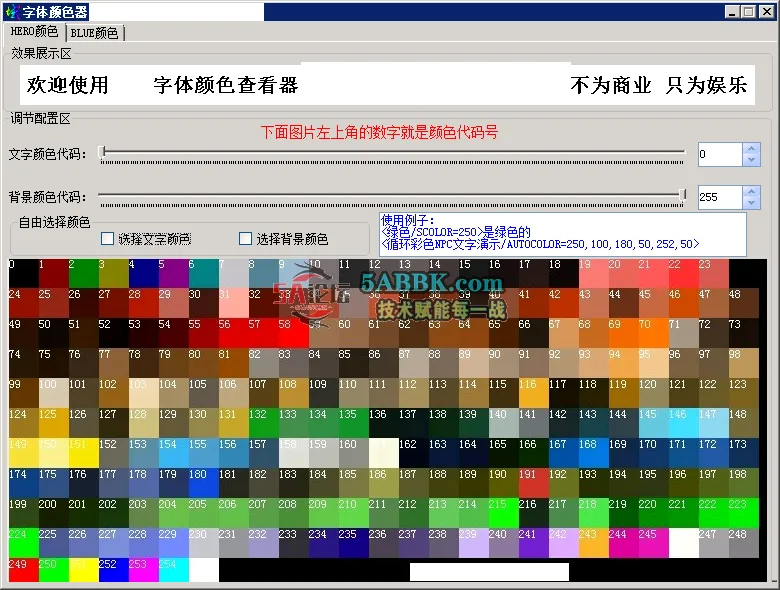780x590 pixels.
Task: Pick color swatch 56 red
Action: tap(234, 333)
